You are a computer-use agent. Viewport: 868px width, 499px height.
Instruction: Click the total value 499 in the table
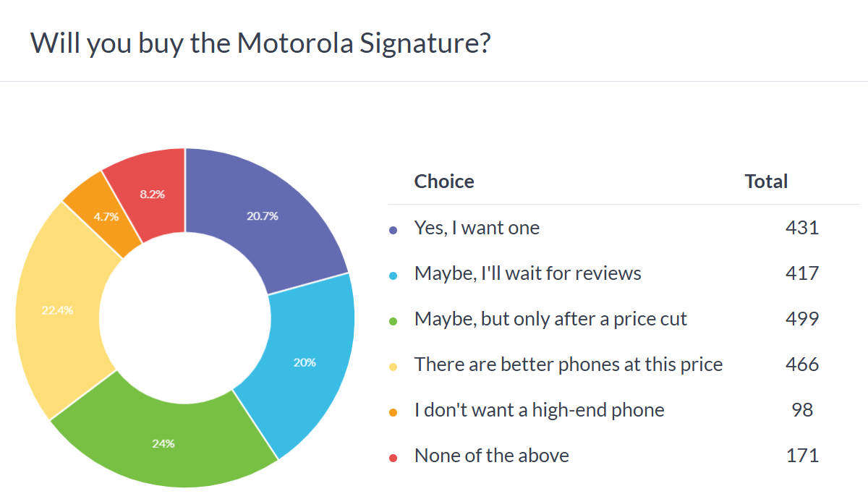point(801,319)
